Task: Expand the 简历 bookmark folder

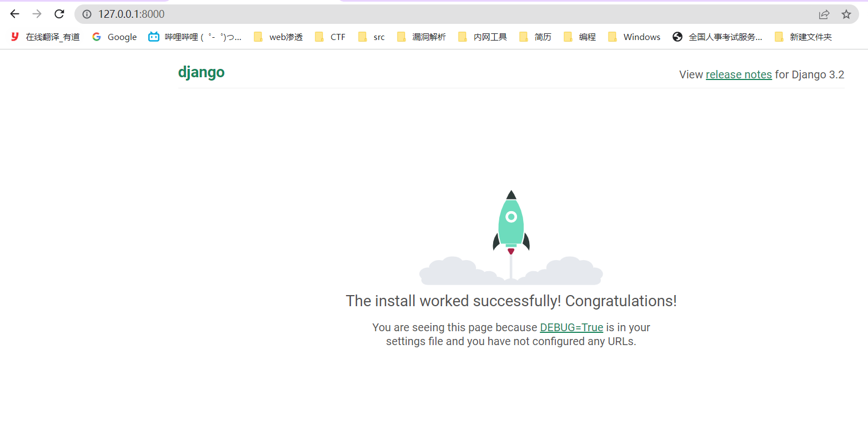Action: coord(535,37)
